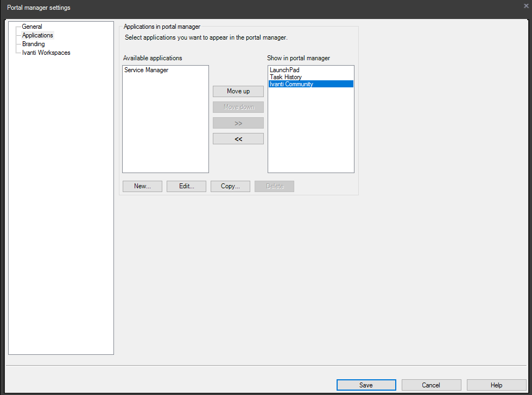Select the General settings tree item
Image resolution: width=532 pixels, height=395 pixels.
coord(31,26)
